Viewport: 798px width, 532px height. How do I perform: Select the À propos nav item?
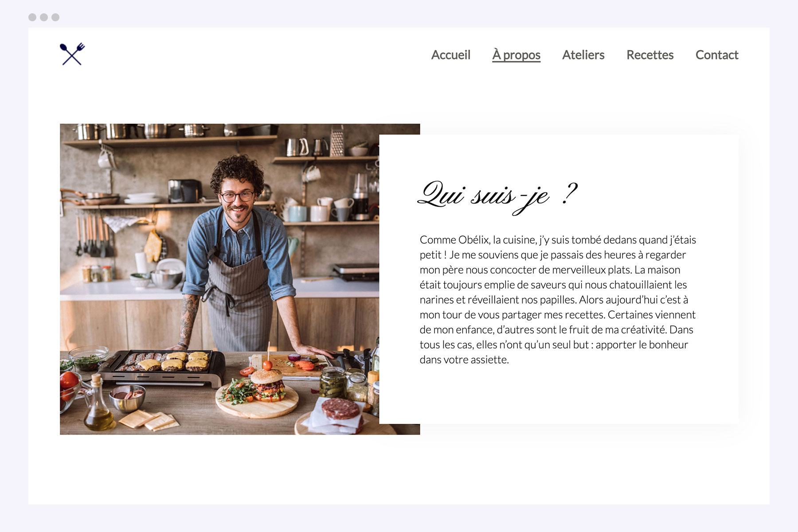516,55
